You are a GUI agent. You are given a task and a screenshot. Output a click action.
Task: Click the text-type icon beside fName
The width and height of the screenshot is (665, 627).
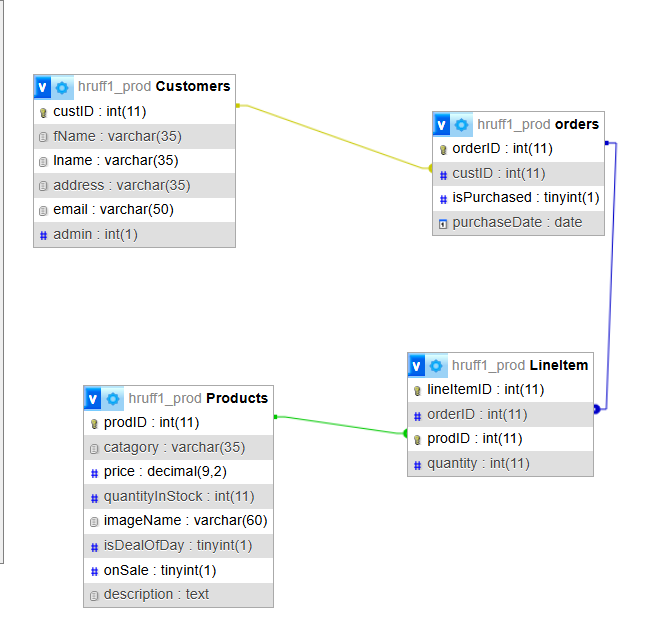click(43, 137)
